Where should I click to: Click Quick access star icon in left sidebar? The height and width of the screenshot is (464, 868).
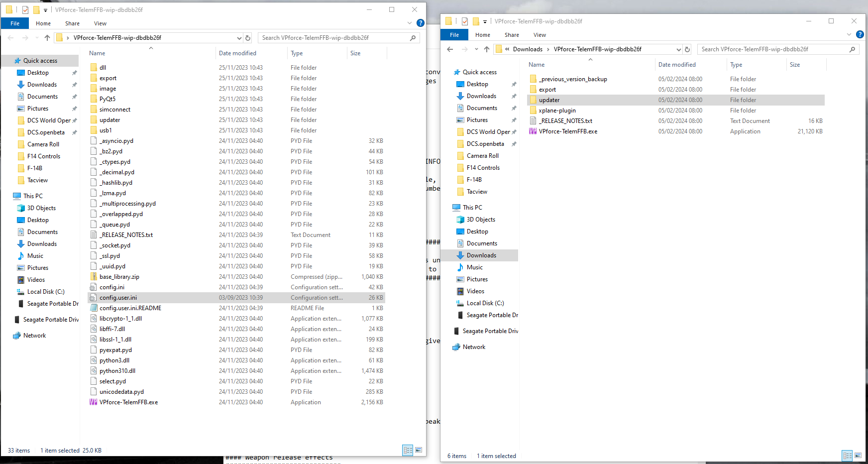pyautogui.click(x=17, y=61)
